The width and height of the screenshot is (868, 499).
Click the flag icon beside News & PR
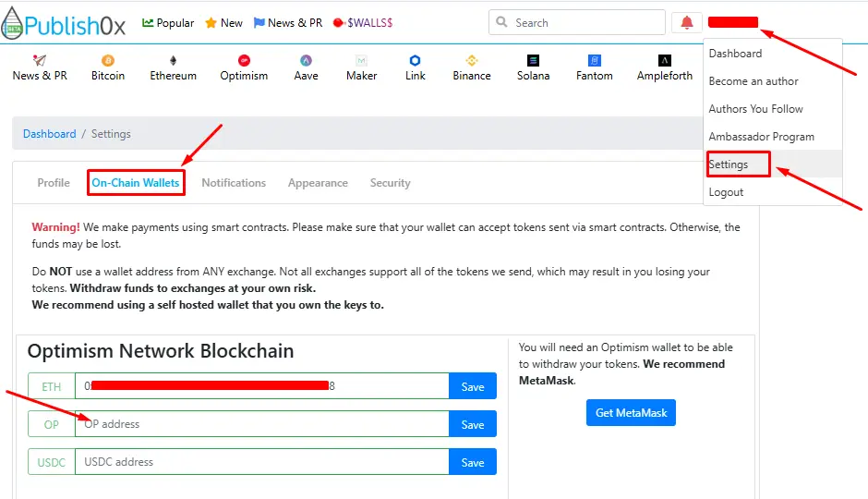point(259,23)
